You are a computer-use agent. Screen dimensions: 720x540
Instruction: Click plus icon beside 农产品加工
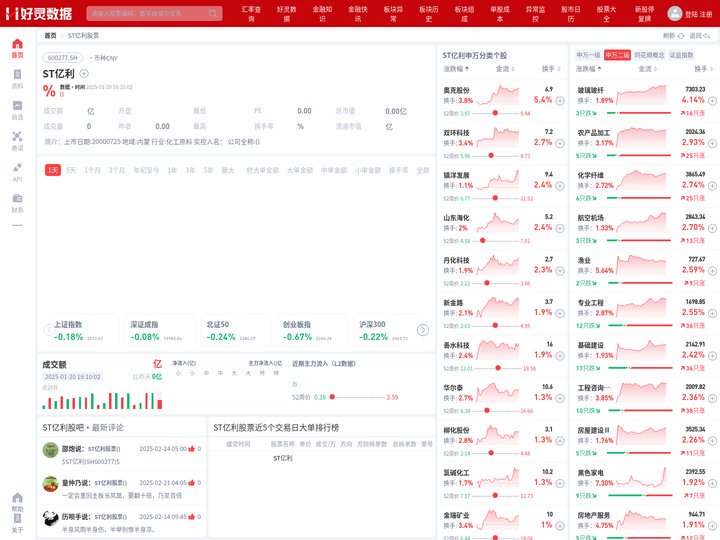(712, 143)
